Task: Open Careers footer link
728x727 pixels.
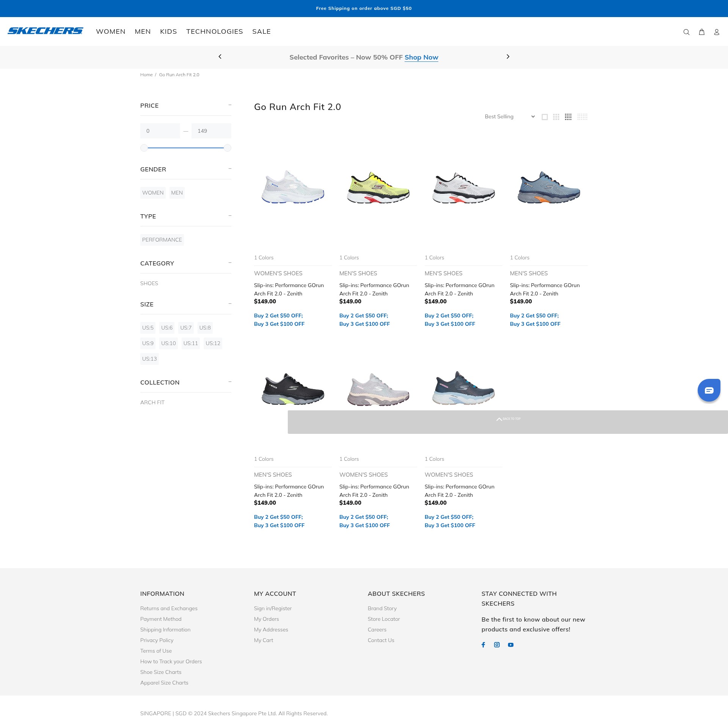Action: [377, 630]
